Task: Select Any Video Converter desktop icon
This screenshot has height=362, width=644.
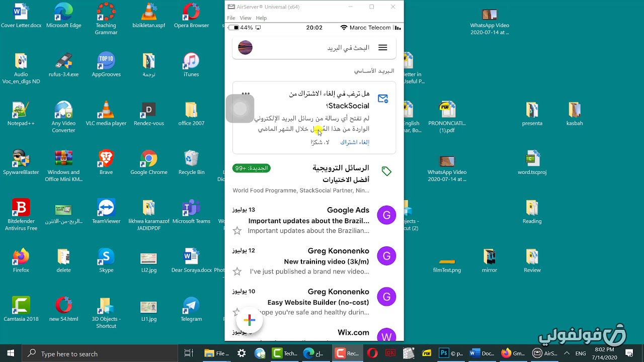Action: [64, 117]
